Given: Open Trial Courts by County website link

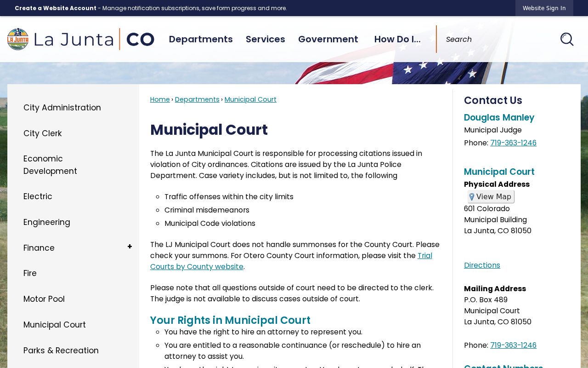Looking at the screenshot, I should tap(291, 261).
